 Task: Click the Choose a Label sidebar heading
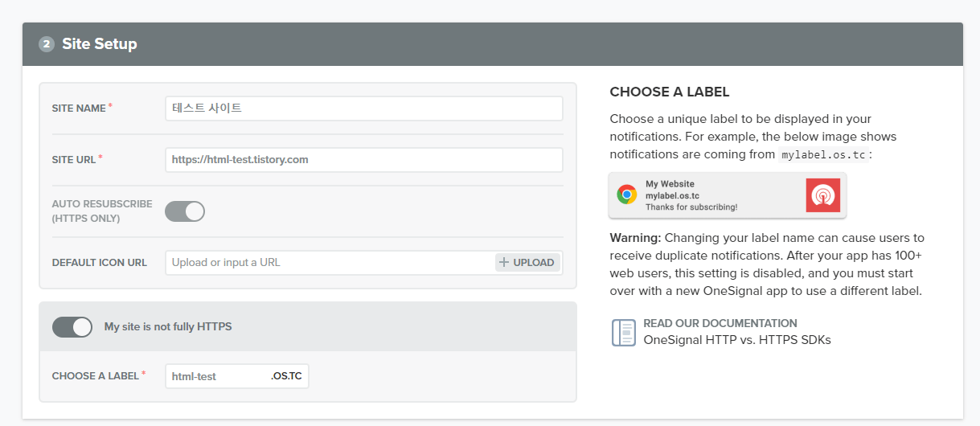[x=669, y=92]
